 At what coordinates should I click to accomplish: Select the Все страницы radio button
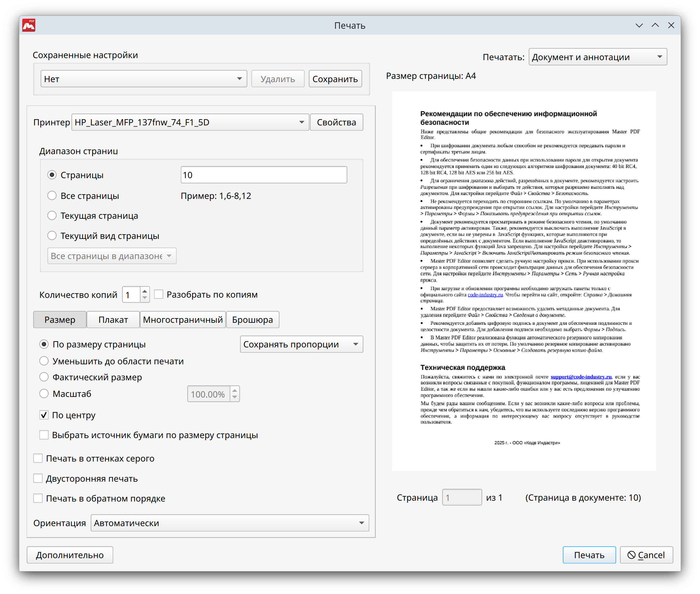point(52,196)
